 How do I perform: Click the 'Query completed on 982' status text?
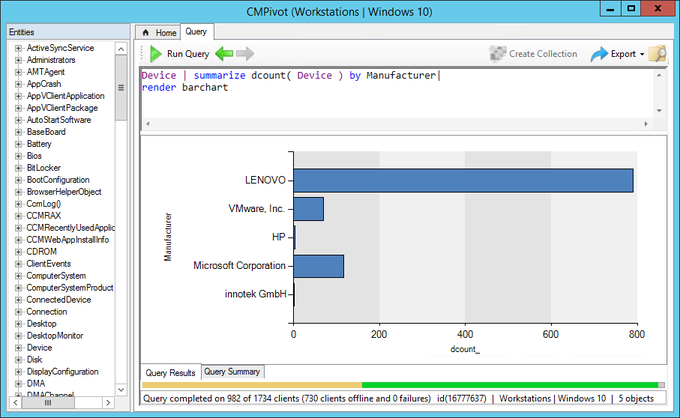[287, 398]
